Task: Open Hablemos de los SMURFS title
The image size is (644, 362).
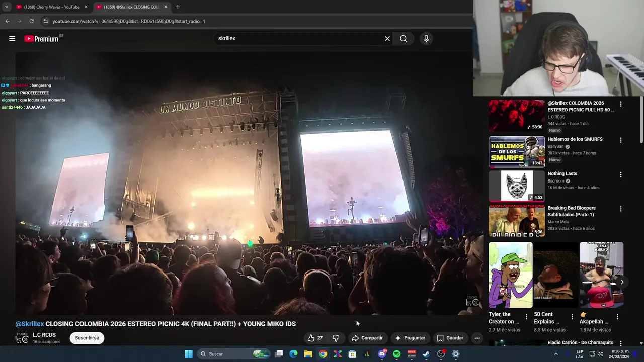Action: point(575,139)
